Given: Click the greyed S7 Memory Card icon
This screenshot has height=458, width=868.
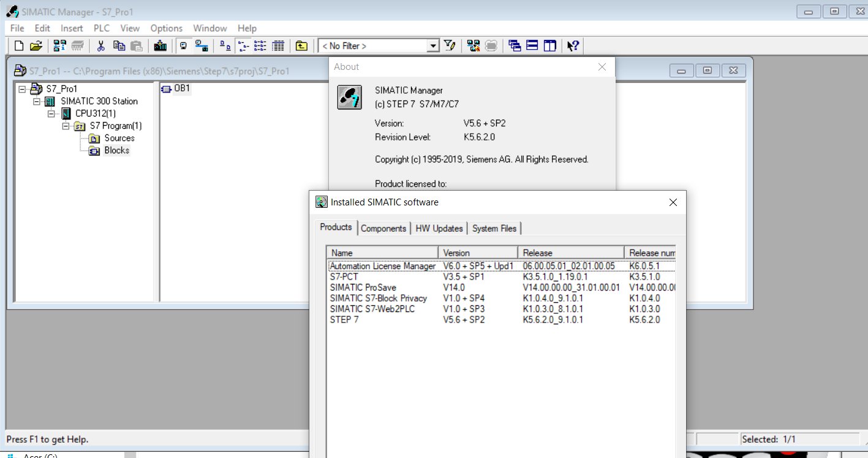Looking at the screenshot, I should tap(78, 45).
